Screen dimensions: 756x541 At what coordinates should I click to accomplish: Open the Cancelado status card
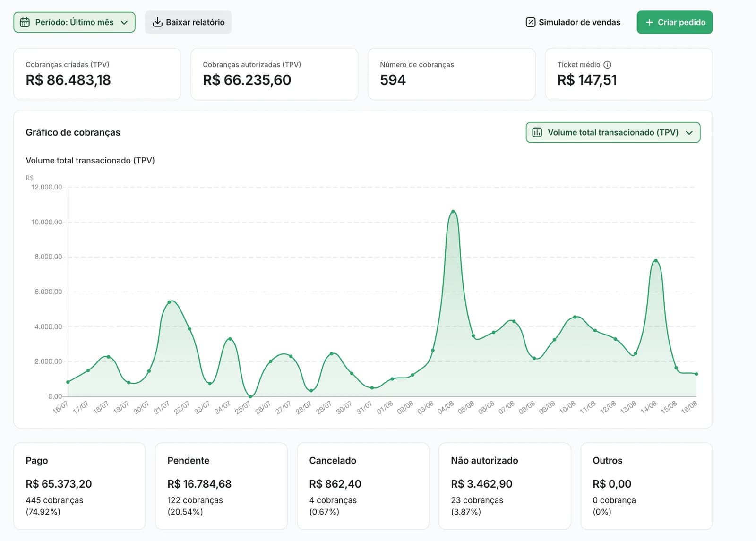click(363, 486)
